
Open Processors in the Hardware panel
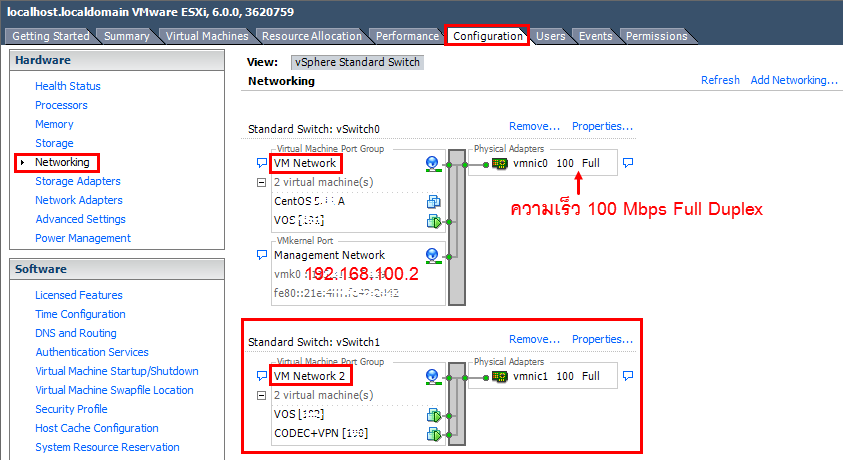tap(61, 105)
